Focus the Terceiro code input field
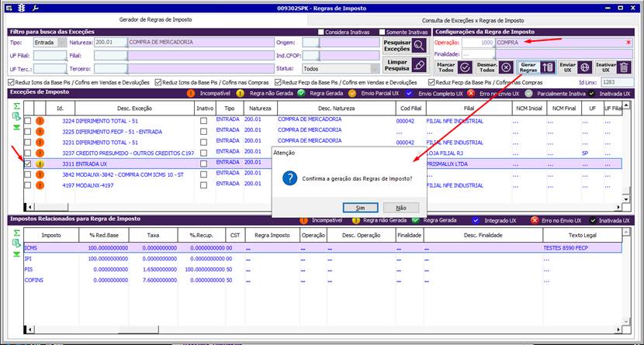Viewport: 644px width, 345px height. point(110,68)
